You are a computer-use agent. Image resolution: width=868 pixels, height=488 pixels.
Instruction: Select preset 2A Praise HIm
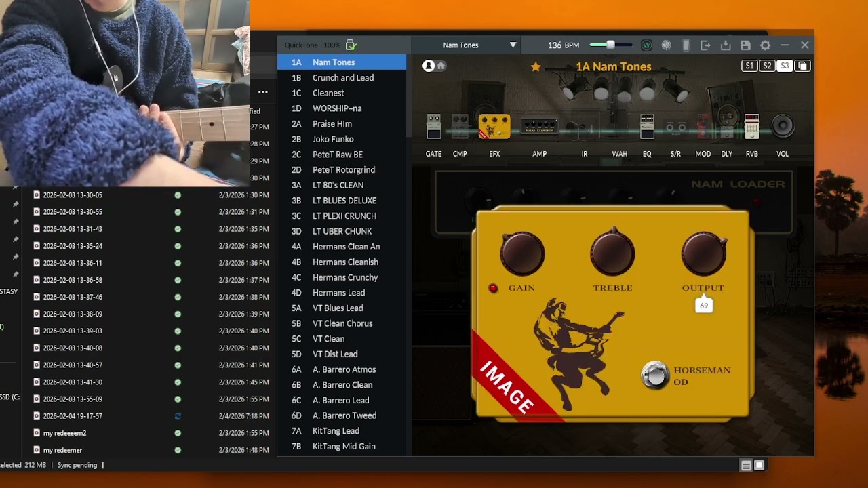click(342, 124)
